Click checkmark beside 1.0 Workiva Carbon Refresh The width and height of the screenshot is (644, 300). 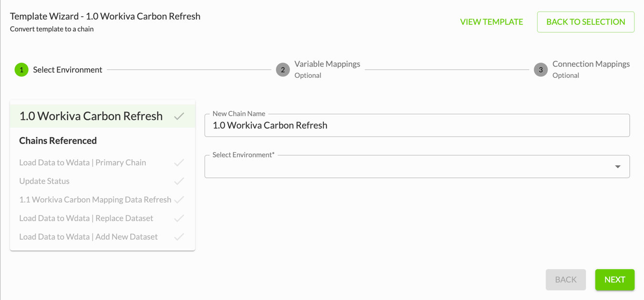[x=179, y=116]
